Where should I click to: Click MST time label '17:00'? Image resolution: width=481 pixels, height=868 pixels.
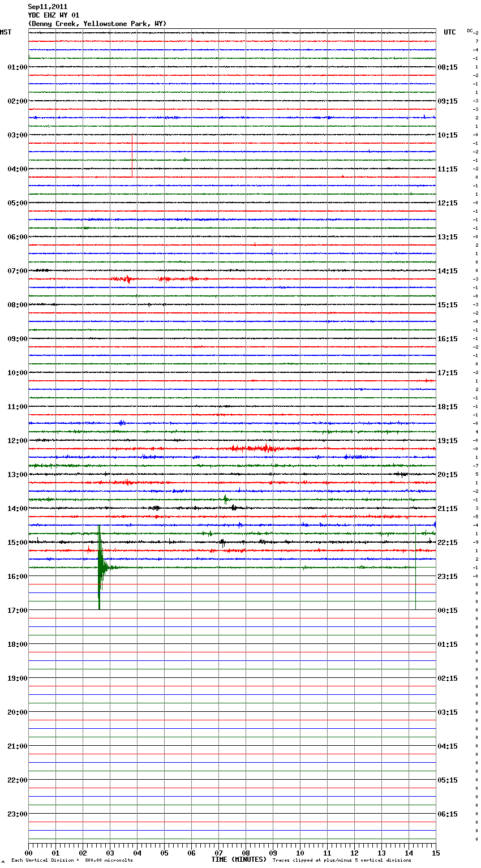pos(17,611)
